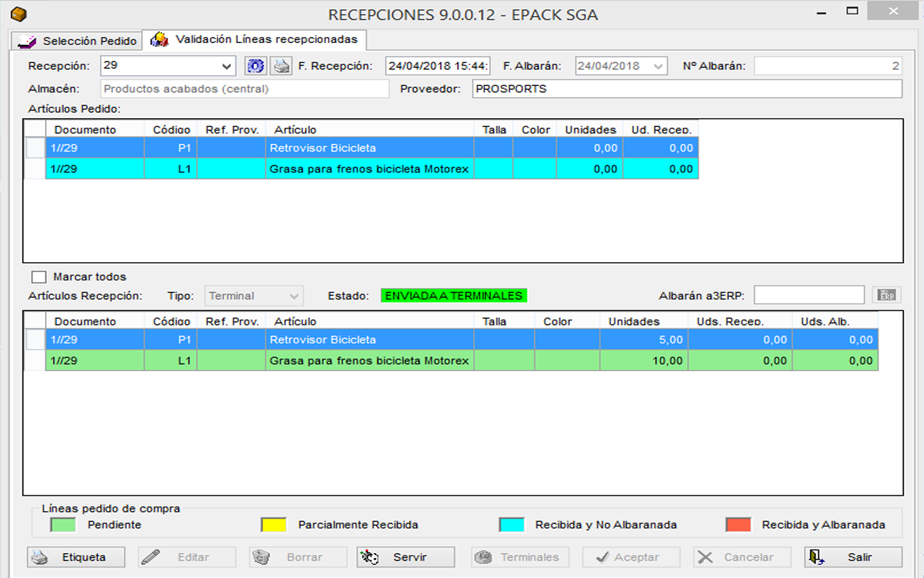Tick the checkbox for Retrovisor Bicicleta in Artículos Pedido

[35, 148]
